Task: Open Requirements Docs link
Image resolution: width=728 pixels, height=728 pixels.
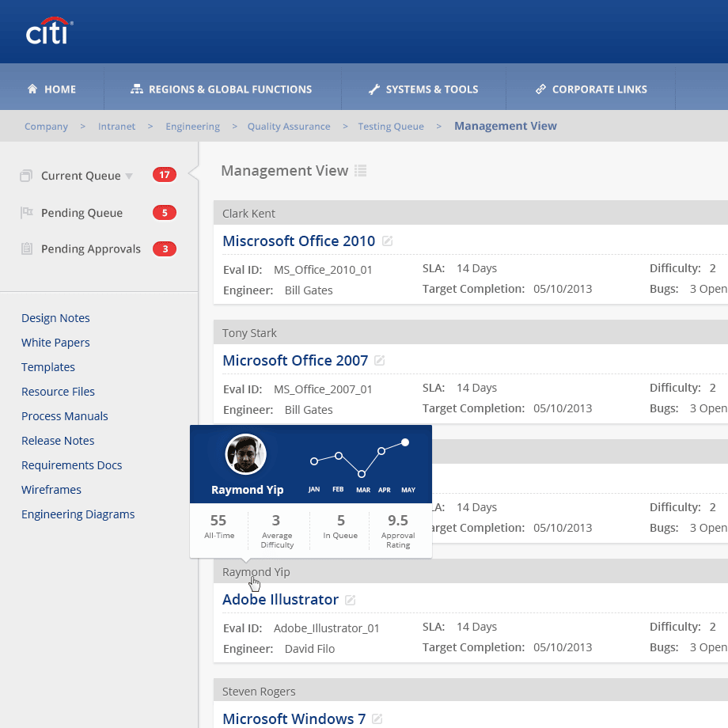Action: (x=71, y=465)
